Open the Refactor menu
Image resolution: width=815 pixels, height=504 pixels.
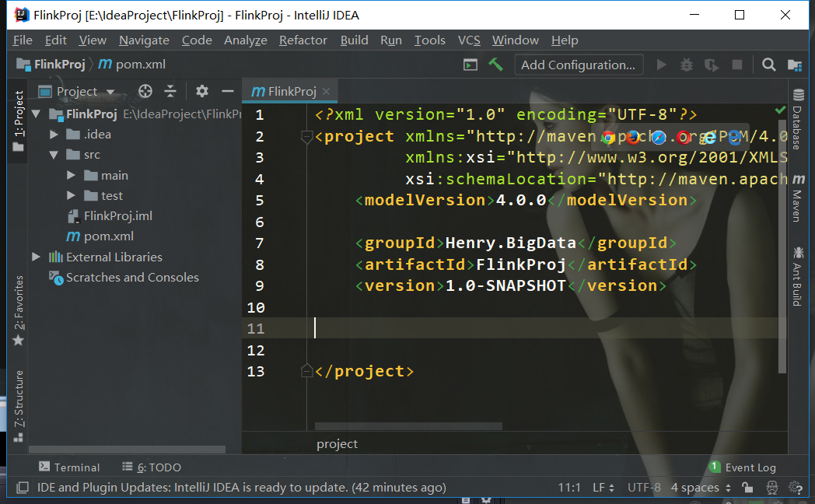click(x=303, y=40)
